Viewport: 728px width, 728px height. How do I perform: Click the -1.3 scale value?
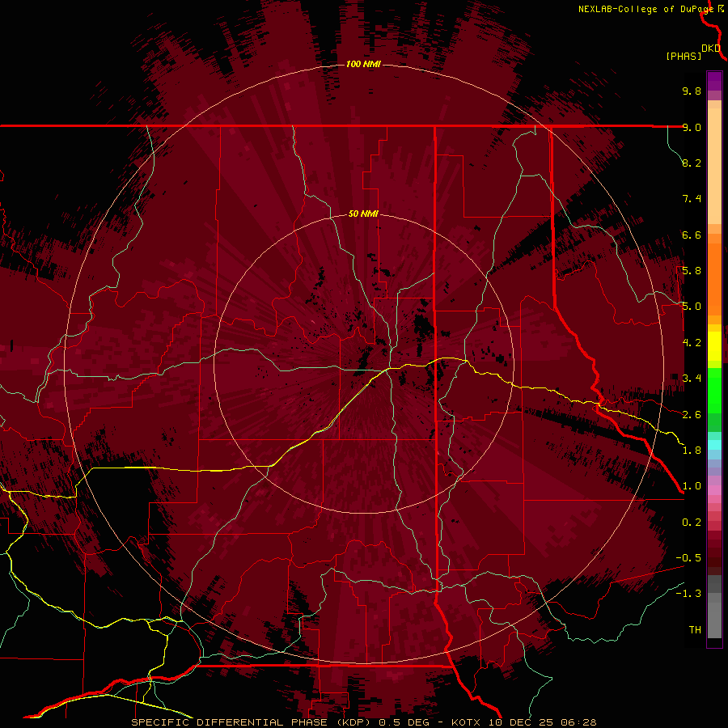click(688, 594)
